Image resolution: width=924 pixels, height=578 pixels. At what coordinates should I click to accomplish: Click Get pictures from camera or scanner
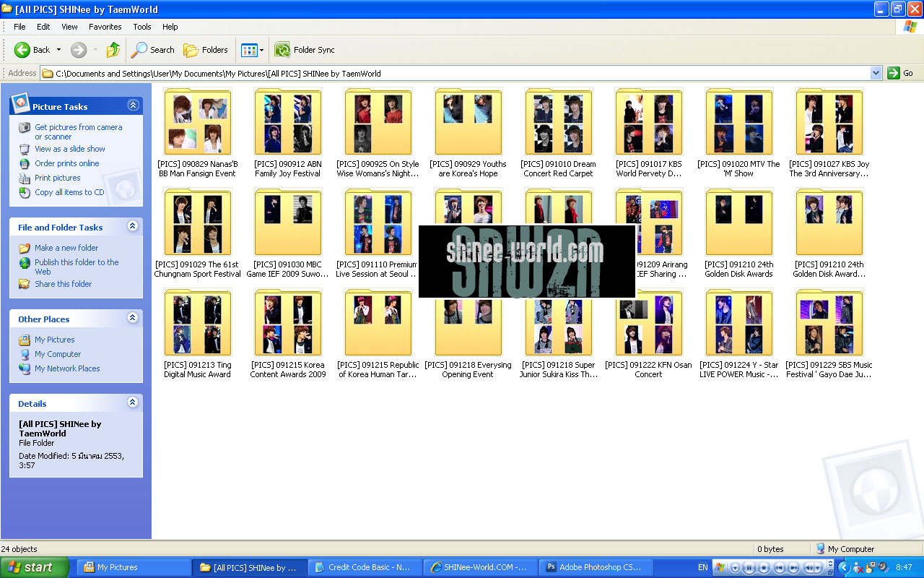point(78,131)
